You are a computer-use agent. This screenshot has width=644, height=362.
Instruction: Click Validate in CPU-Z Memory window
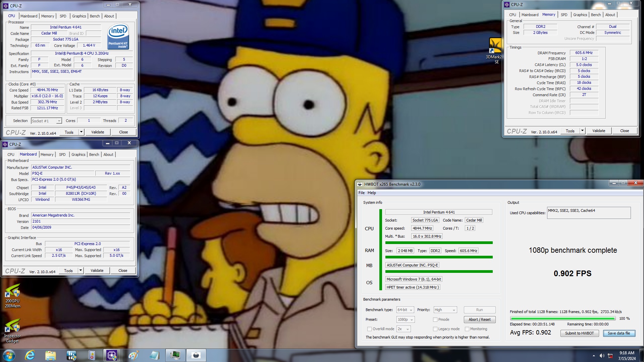599,131
